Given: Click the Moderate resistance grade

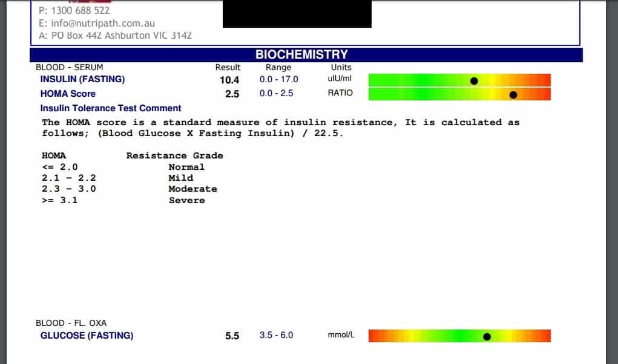Looking at the screenshot, I should tap(192, 189).
